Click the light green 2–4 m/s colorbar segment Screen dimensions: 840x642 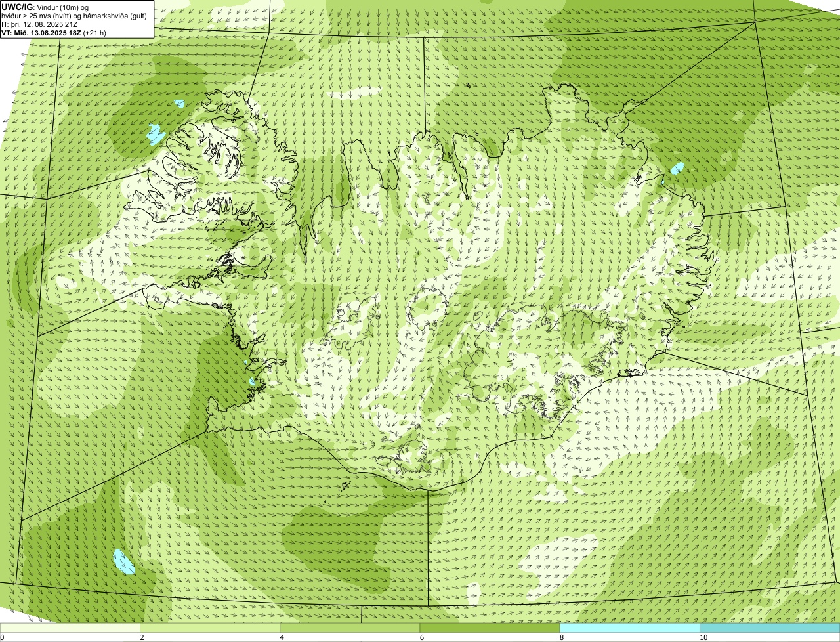point(210,628)
